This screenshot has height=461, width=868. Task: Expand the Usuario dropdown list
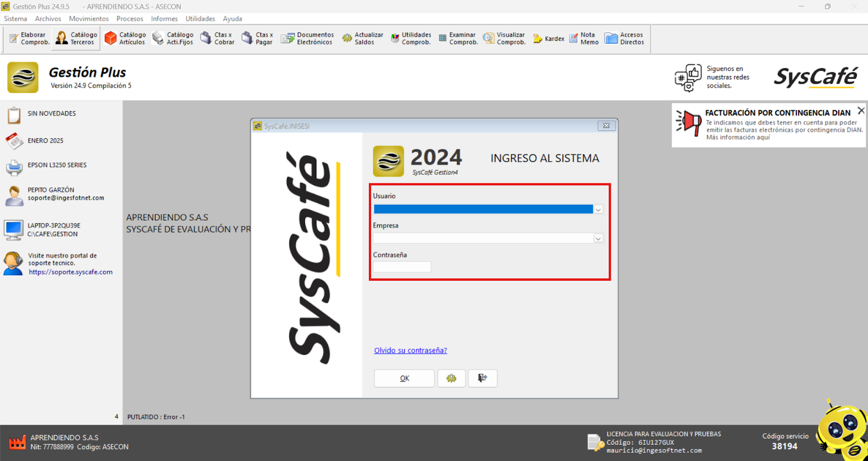pyautogui.click(x=598, y=210)
